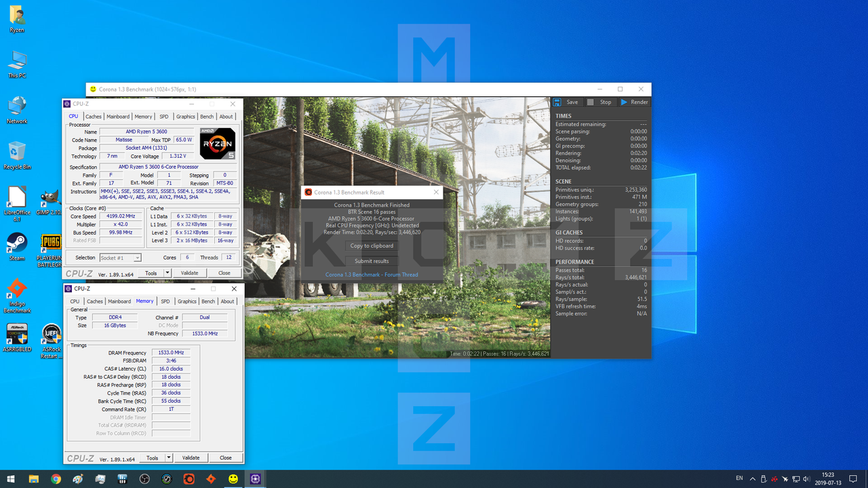Open SPD tab in upper CPU-Z window
The image size is (868, 488).
point(163,117)
